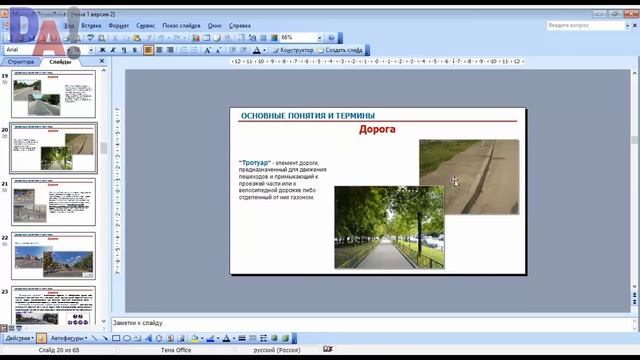Open shadow style settings
The width and height of the screenshot is (640, 360).
(x=274, y=338)
